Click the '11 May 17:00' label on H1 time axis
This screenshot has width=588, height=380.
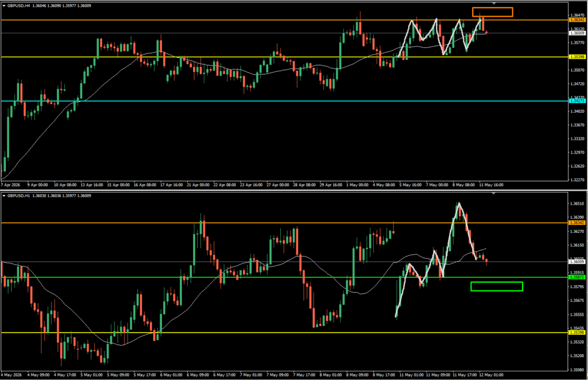pyautogui.click(x=465, y=375)
